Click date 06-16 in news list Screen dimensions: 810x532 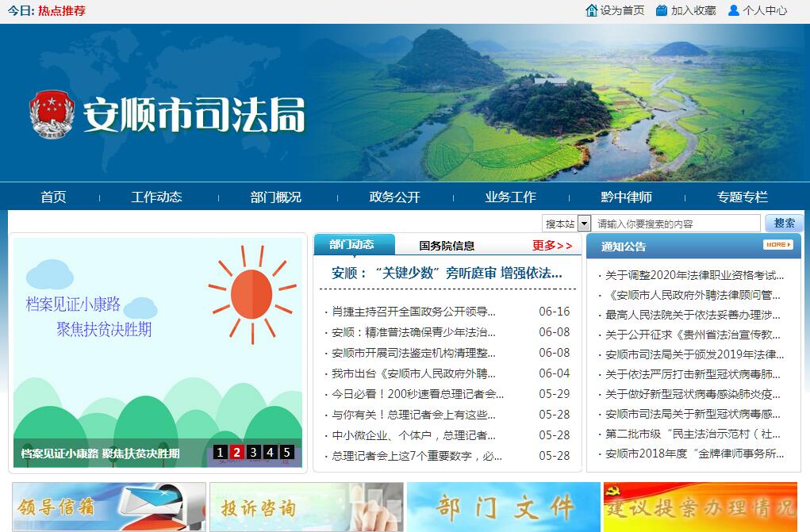tap(555, 312)
